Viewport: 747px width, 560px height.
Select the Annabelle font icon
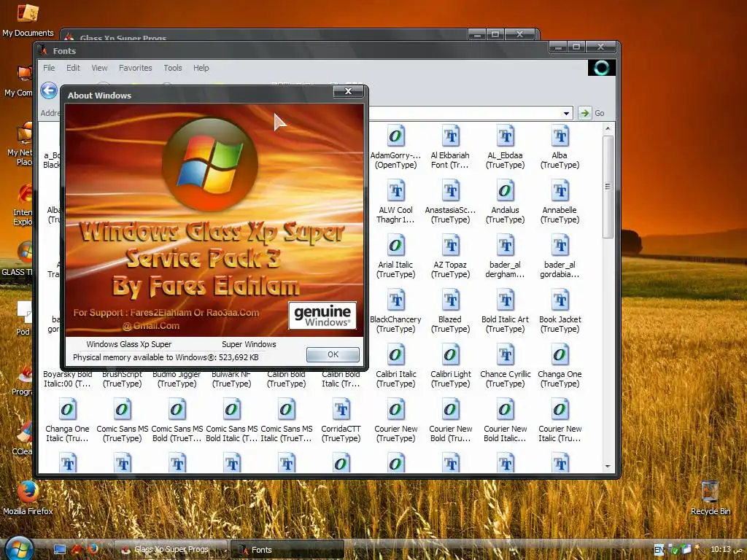click(560, 192)
